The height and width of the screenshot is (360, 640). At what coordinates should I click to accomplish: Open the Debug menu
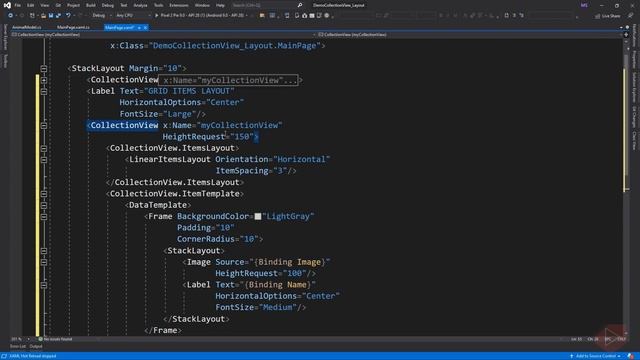(x=108, y=5)
